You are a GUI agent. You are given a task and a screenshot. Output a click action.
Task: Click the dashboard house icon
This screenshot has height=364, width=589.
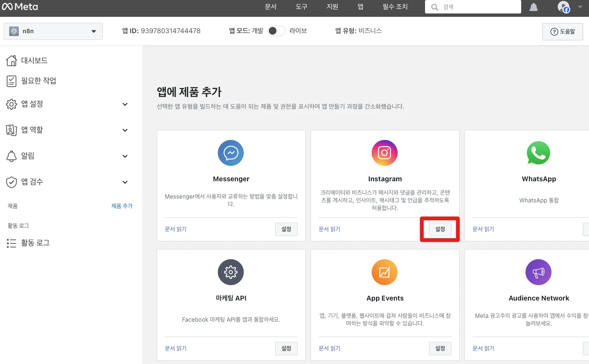coord(12,61)
